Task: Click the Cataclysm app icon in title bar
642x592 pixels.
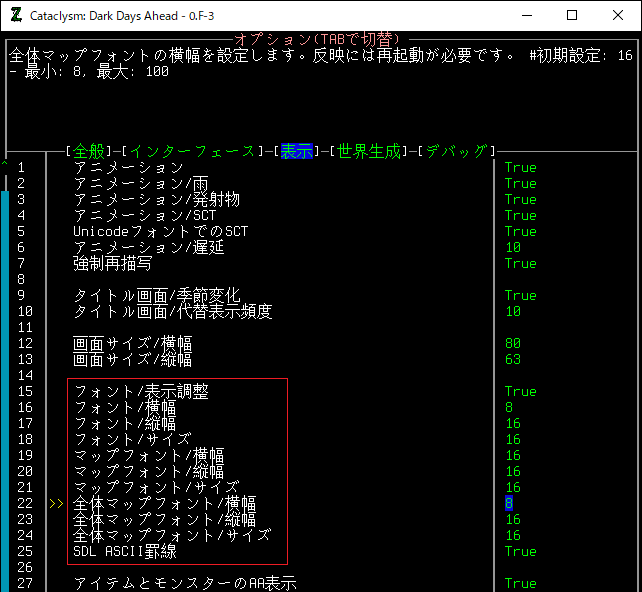Action: pyautogui.click(x=16, y=15)
